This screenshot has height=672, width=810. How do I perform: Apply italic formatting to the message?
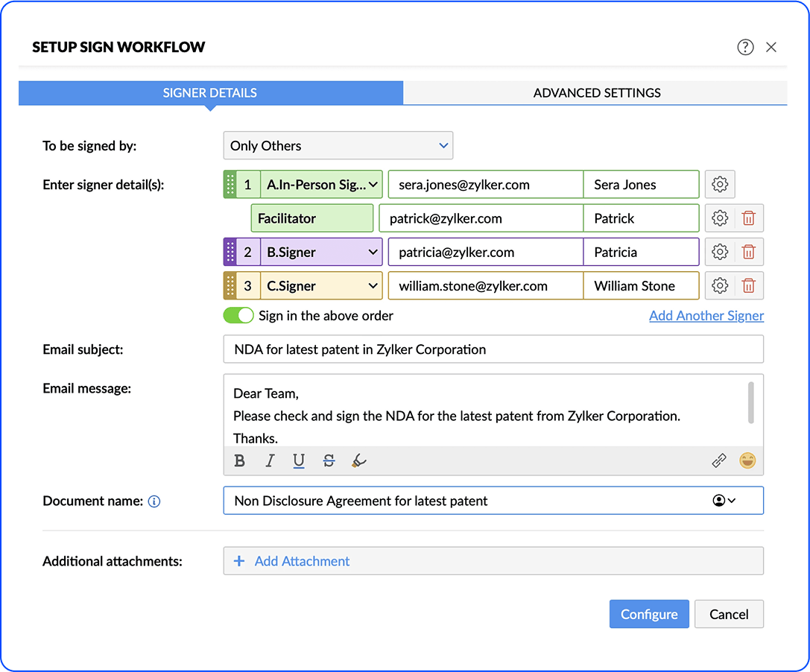[269, 460]
